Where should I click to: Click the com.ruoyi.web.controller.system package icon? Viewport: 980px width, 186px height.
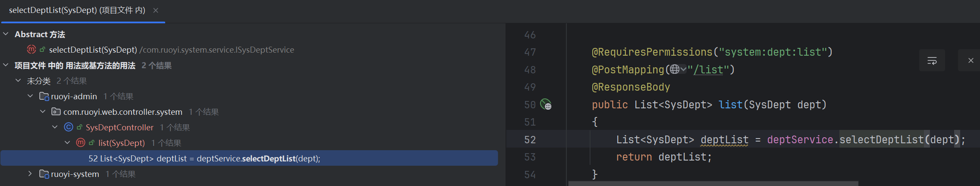[x=56, y=112]
